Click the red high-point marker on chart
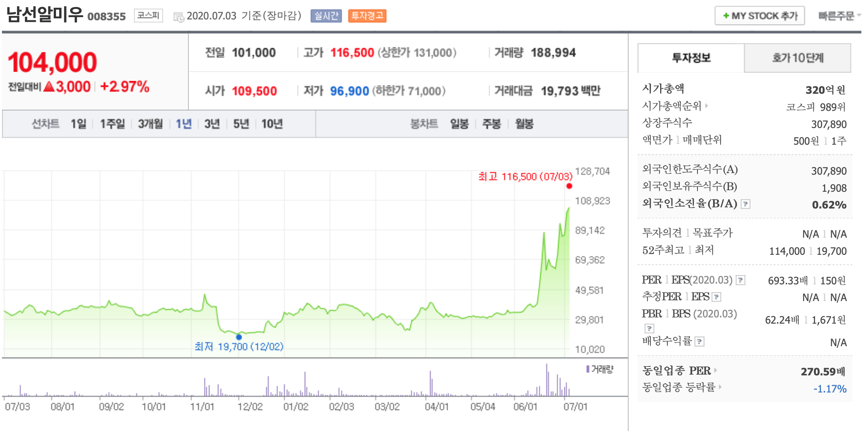This screenshot has width=868, height=431. pyautogui.click(x=569, y=186)
